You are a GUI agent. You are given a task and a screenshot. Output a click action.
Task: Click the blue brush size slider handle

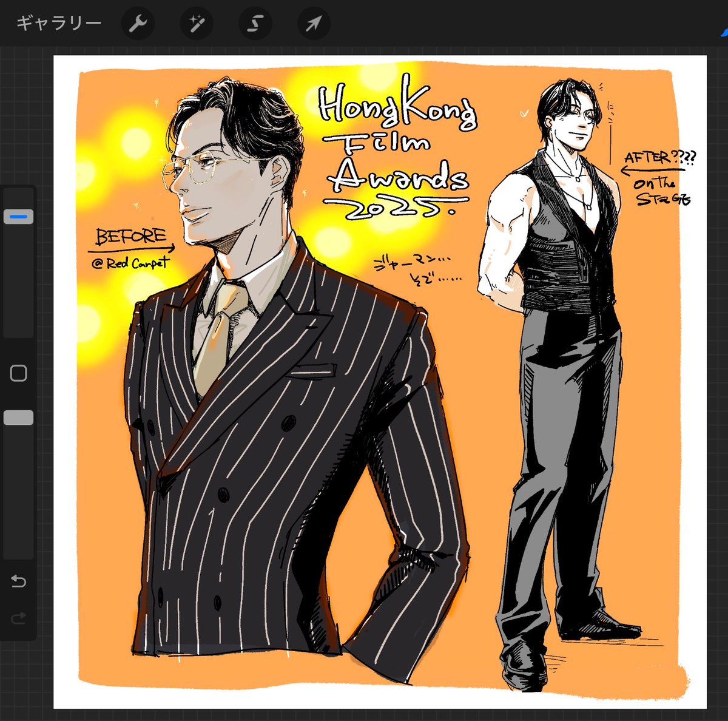tap(18, 217)
